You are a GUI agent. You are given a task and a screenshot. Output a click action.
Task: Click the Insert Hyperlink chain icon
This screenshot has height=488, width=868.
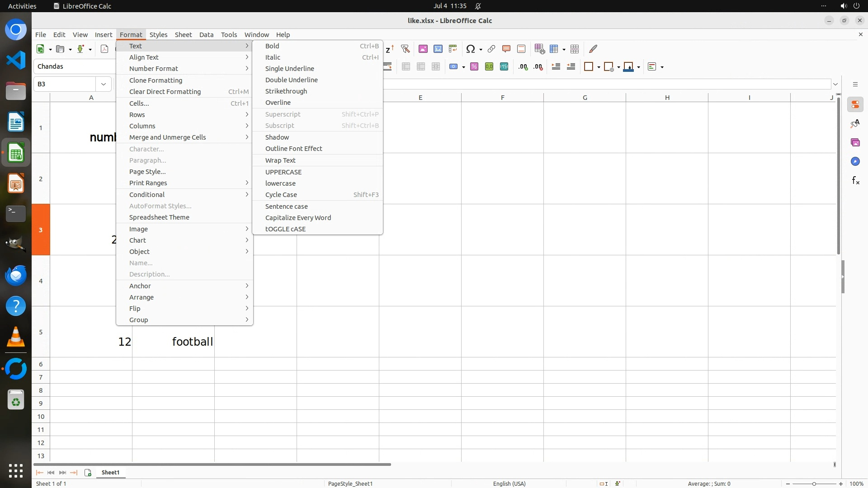click(x=491, y=49)
